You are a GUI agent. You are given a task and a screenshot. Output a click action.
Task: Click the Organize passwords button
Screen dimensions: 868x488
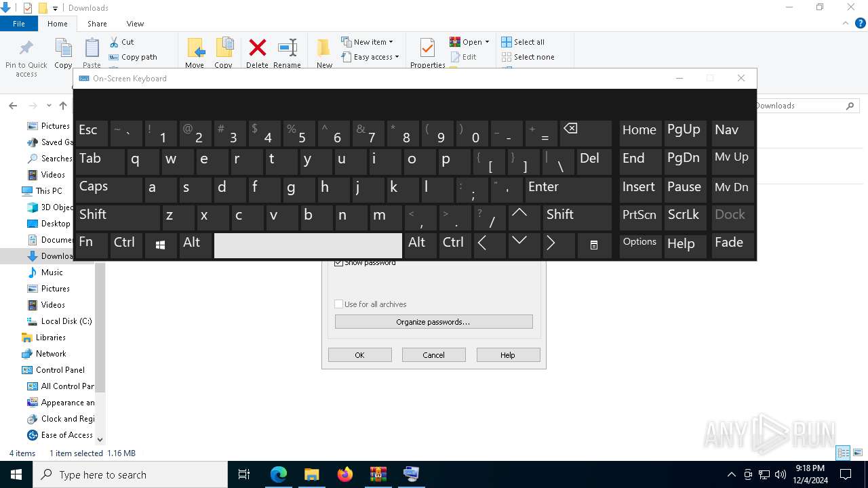[x=434, y=322]
